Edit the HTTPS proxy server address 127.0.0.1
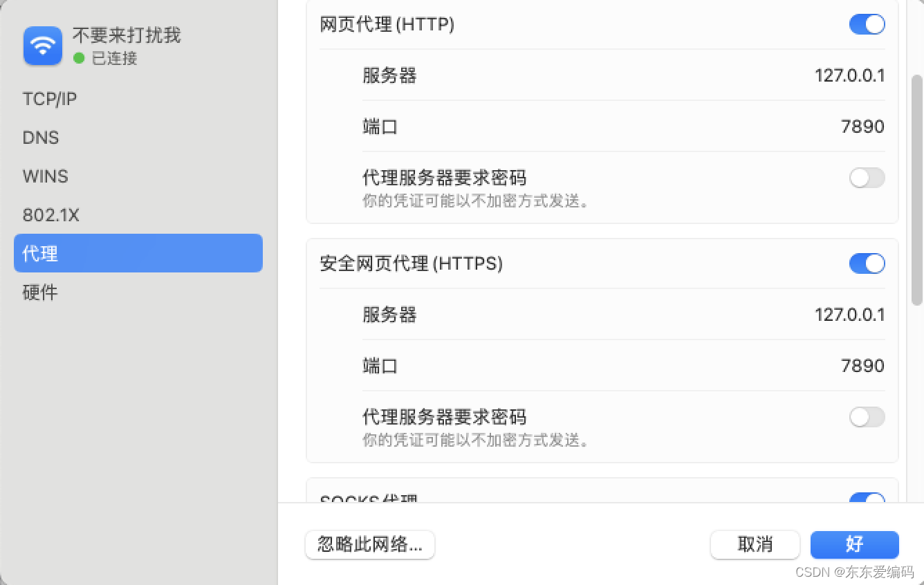 click(x=849, y=315)
